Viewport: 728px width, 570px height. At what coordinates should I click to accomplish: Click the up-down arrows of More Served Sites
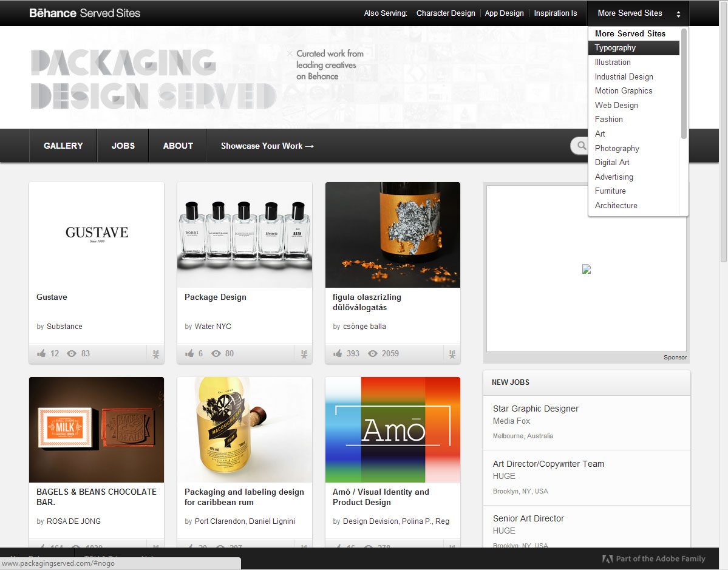tap(678, 14)
